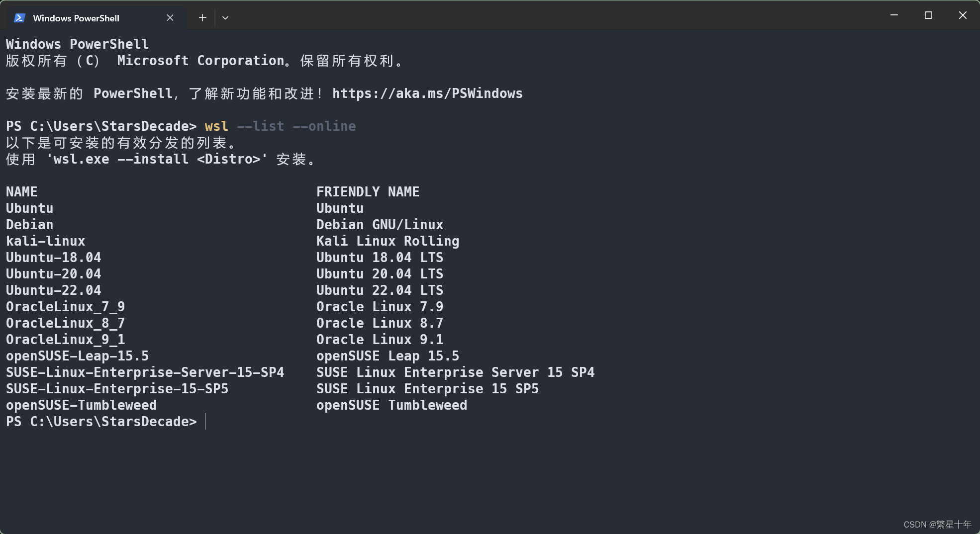The image size is (980, 534).
Task: Click the 'Ubuntu-18.04' name entry
Action: (54, 258)
